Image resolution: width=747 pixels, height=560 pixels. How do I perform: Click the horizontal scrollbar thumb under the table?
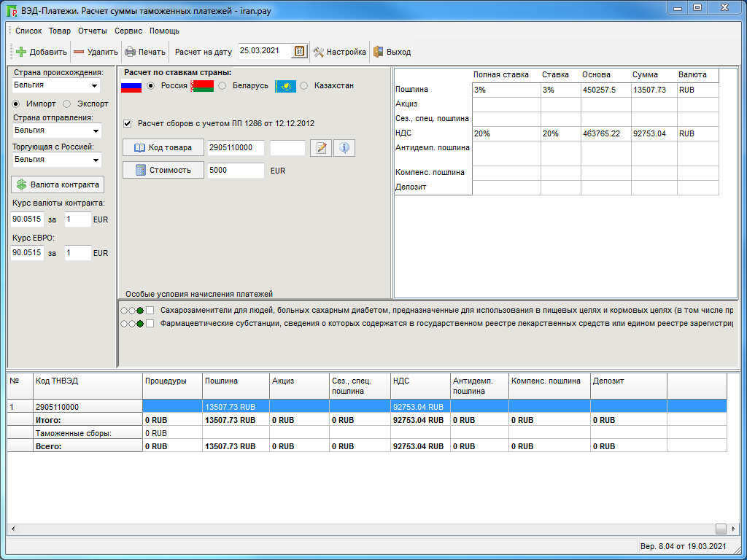tap(721, 529)
